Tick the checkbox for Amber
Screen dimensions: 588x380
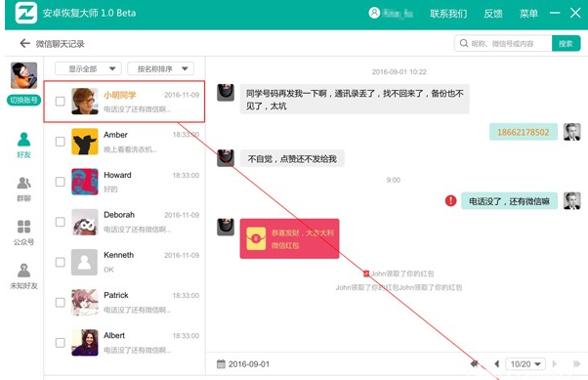pos(60,142)
